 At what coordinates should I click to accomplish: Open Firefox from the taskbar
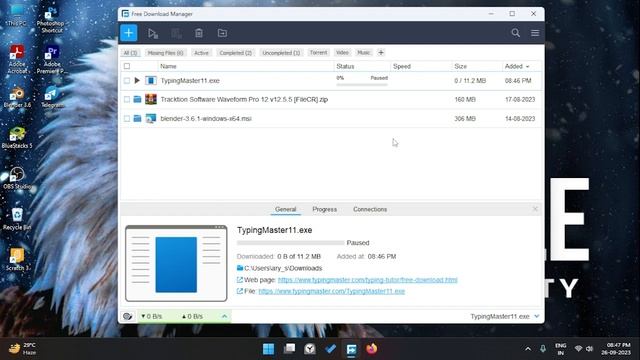tap(371, 349)
